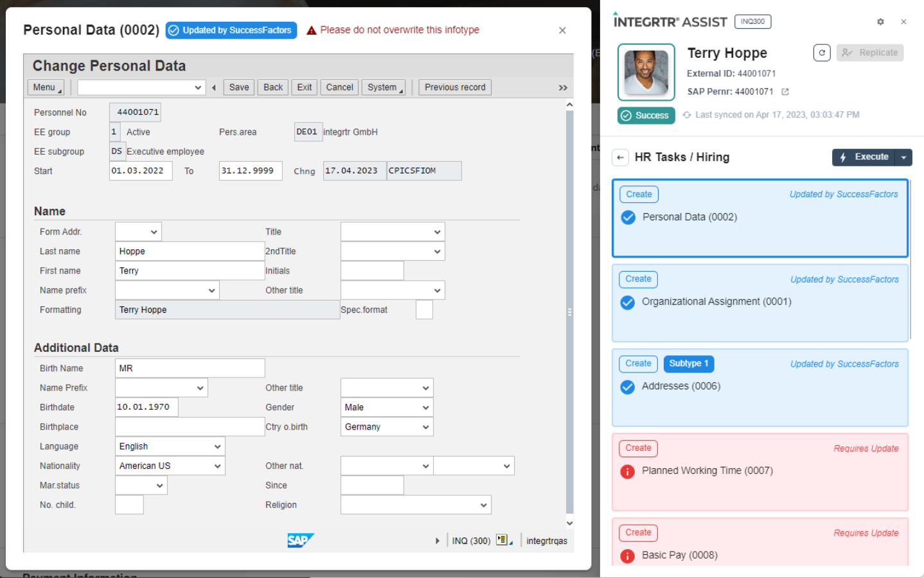Click the INQ300 system tag
This screenshot has height=578, width=924.
pos(752,22)
